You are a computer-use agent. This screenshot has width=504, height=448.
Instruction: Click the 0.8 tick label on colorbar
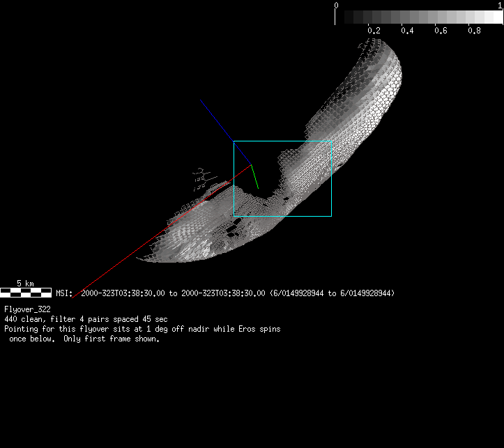point(474,31)
